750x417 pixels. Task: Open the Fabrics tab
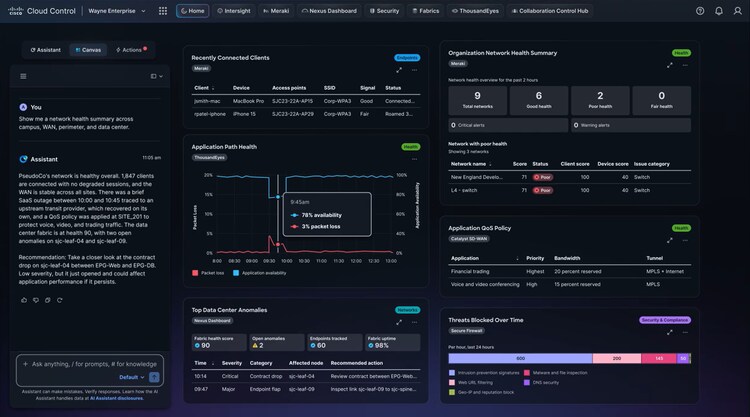point(426,11)
